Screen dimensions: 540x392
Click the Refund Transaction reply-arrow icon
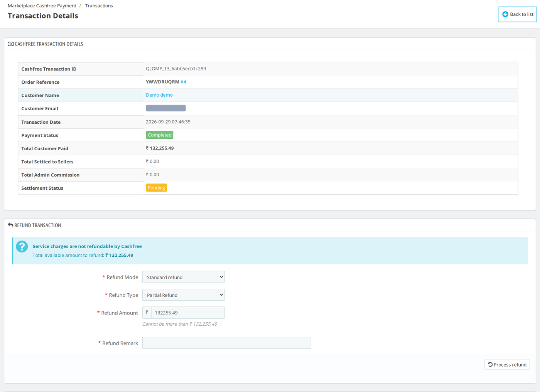click(10, 225)
